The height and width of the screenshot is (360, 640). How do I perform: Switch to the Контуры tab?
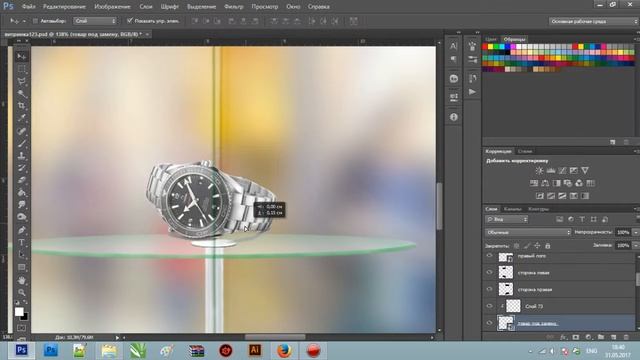coord(538,209)
